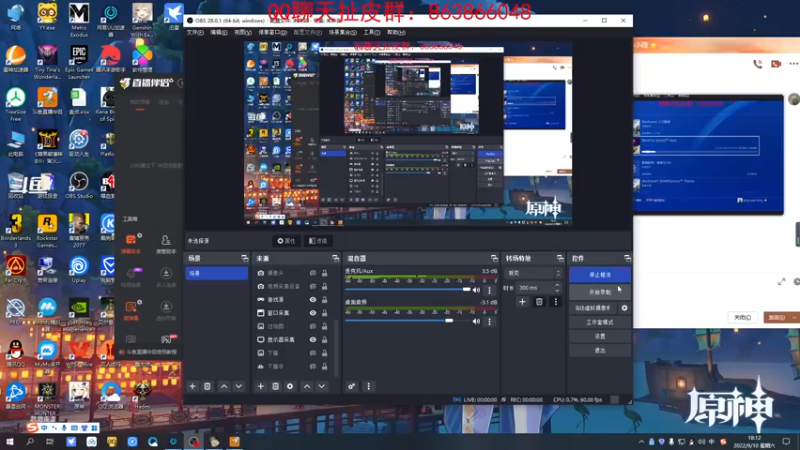Delete the selected scene with trash icon
The image size is (800, 450).
207,386
